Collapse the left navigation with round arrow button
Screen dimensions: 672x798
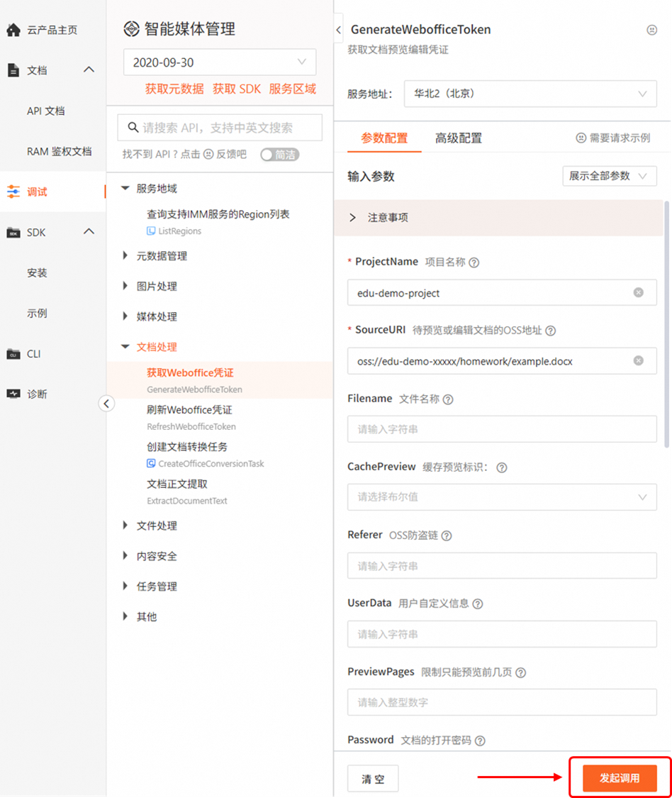coord(106,404)
